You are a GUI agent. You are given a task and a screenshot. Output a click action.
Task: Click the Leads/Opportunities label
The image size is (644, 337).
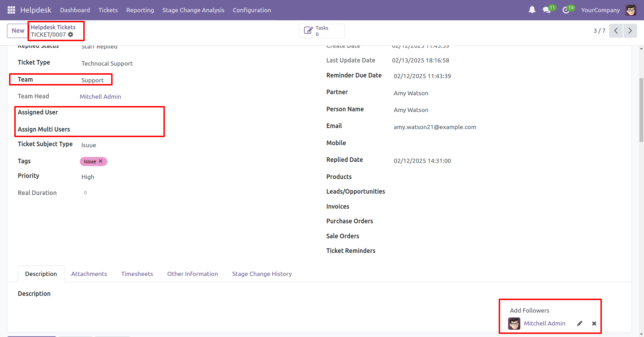[355, 192]
